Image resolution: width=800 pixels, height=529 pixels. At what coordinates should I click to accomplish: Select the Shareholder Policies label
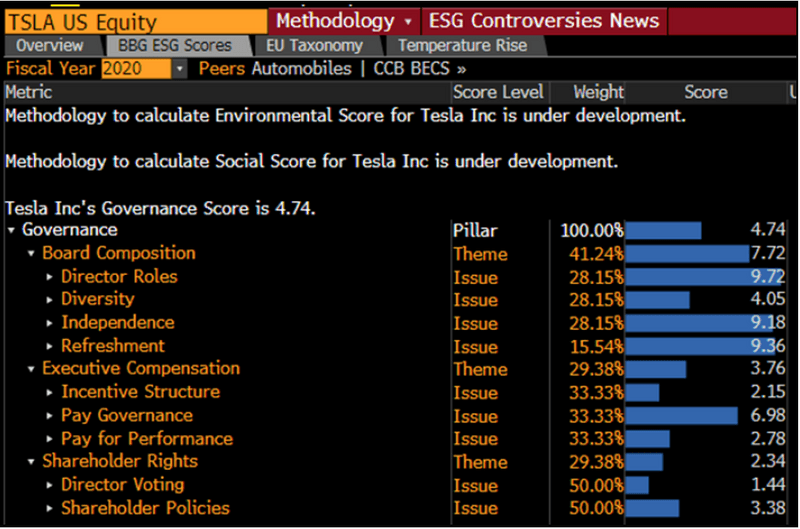tap(145, 508)
